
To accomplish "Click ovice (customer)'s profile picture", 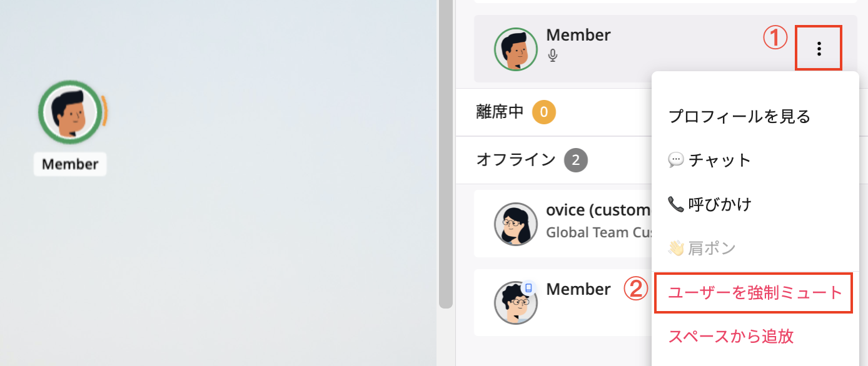I will click(515, 224).
